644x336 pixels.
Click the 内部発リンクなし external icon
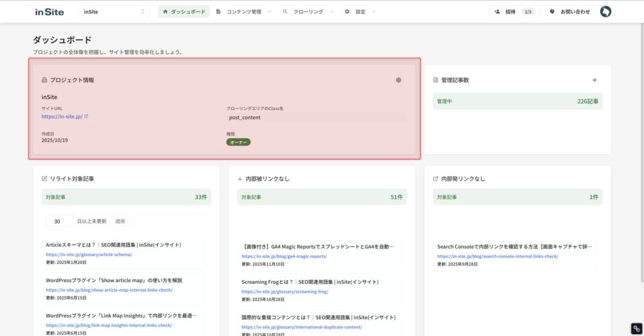click(x=436, y=178)
